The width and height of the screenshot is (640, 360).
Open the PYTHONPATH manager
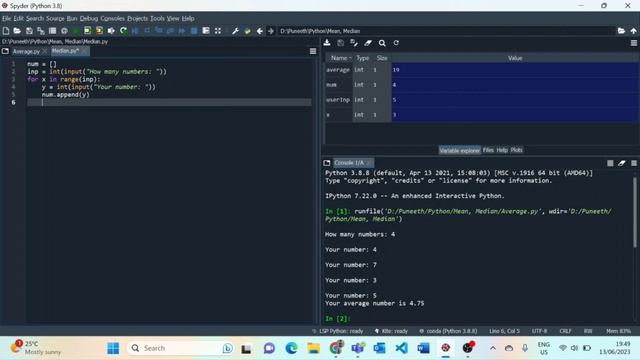click(x=247, y=31)
